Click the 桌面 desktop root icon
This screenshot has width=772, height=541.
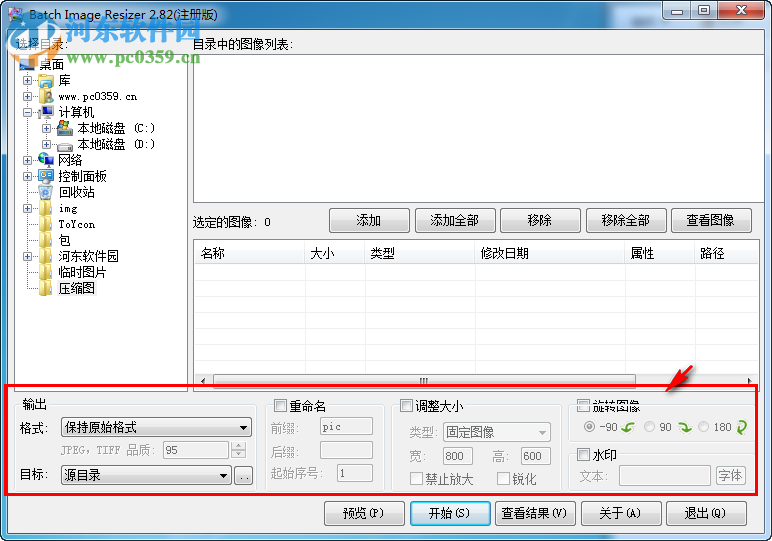[27, 64]
